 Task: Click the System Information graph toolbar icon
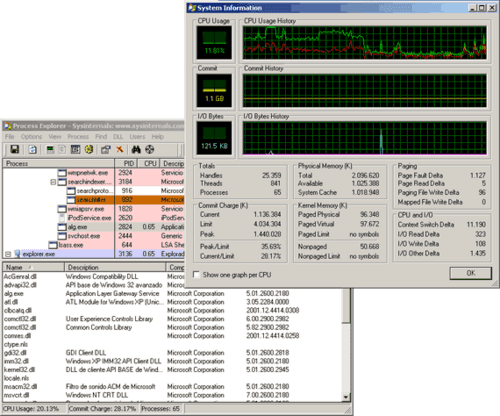[50, 149]
